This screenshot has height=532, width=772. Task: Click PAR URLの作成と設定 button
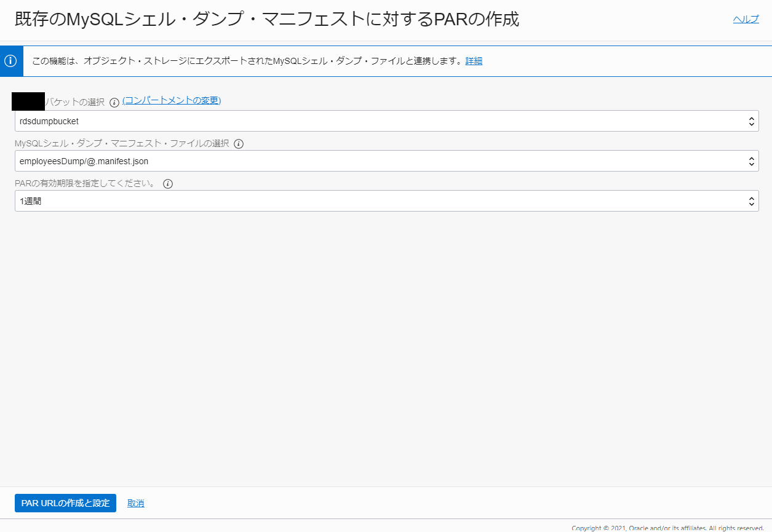[65, 503]
